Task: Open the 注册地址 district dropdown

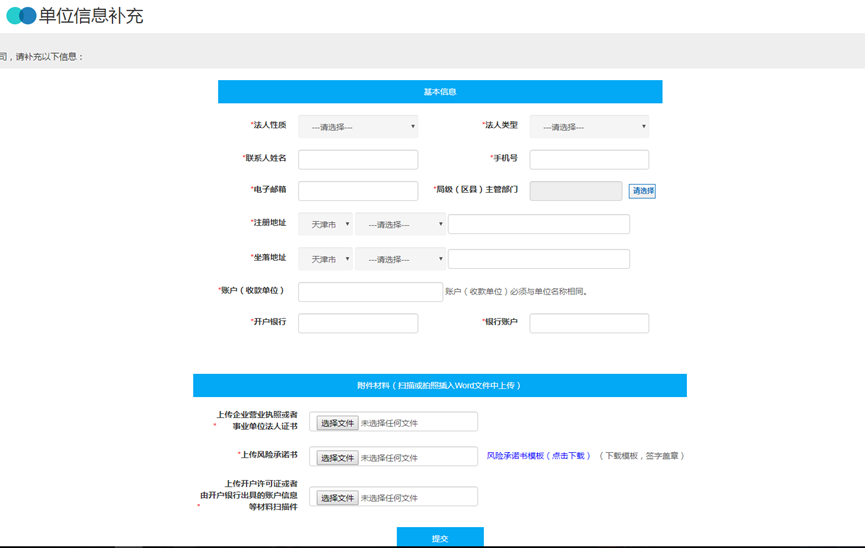Action: [401, 224]
